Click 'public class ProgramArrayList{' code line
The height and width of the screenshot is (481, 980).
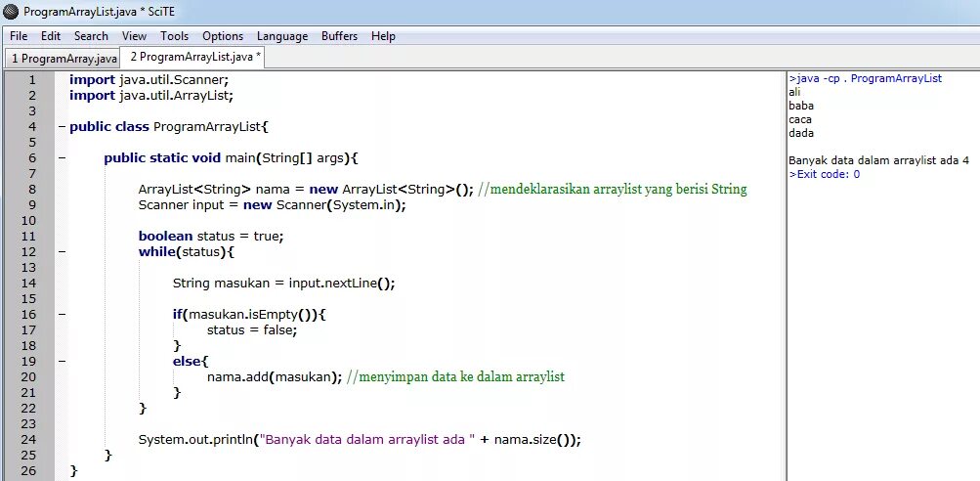[169, 127]
